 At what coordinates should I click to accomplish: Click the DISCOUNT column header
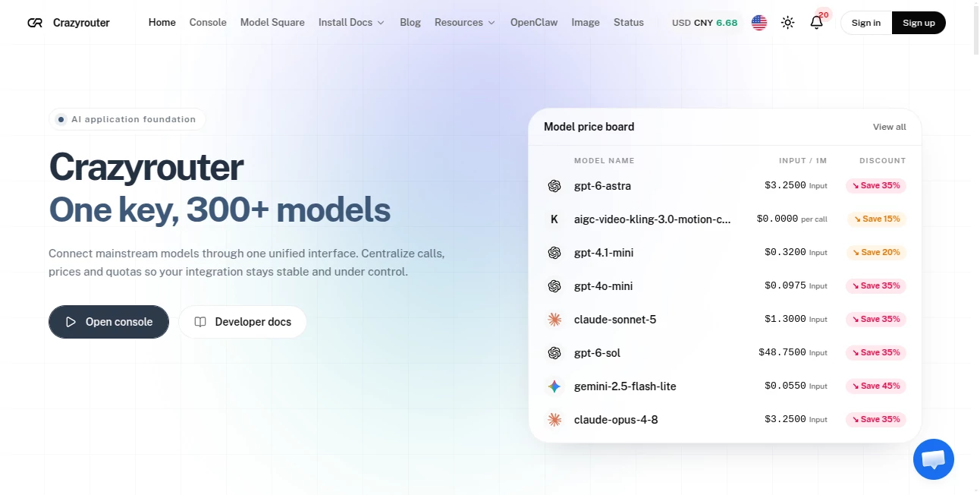click(x=882, y=161)
